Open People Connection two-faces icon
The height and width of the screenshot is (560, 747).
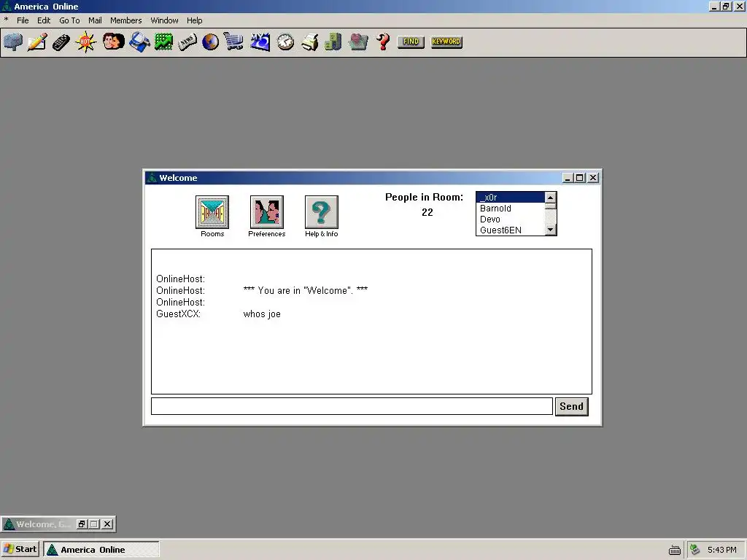[113, 42]
